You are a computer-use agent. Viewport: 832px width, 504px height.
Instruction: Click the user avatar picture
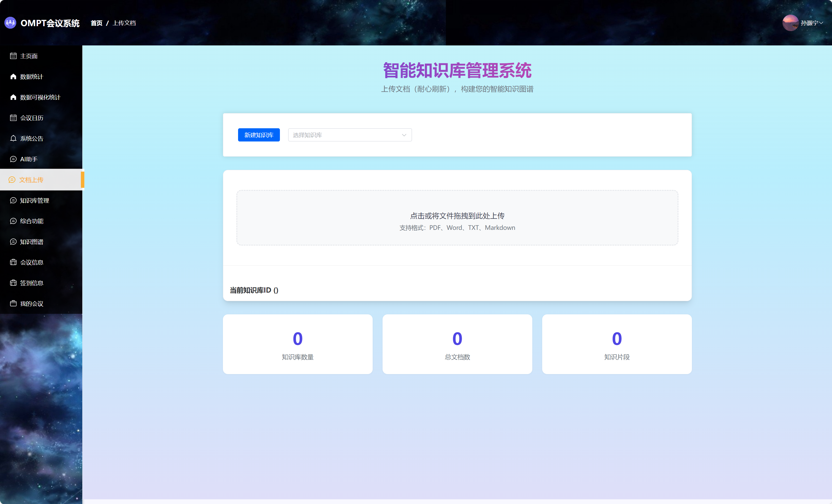tap(790, 23)
